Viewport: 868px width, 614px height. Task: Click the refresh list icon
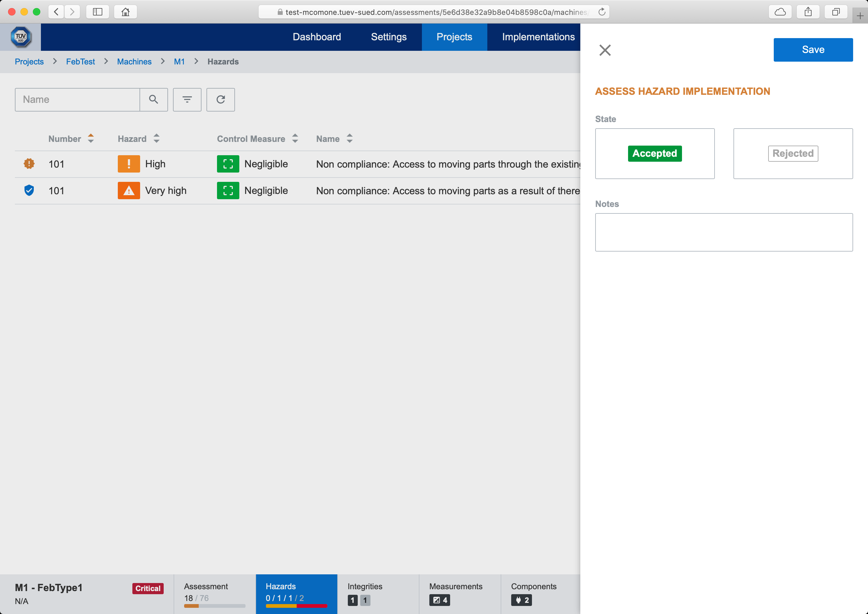[x=221, y=99]
